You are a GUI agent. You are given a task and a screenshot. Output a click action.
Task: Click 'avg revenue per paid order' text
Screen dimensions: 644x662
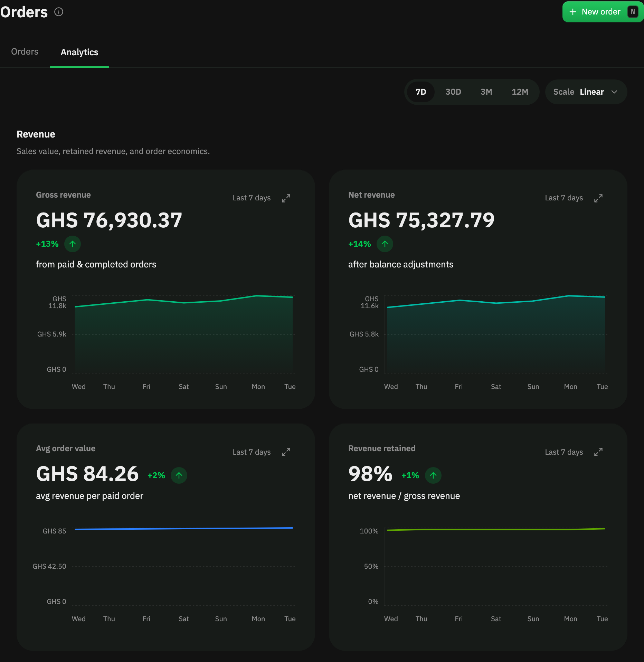(89, 496)
